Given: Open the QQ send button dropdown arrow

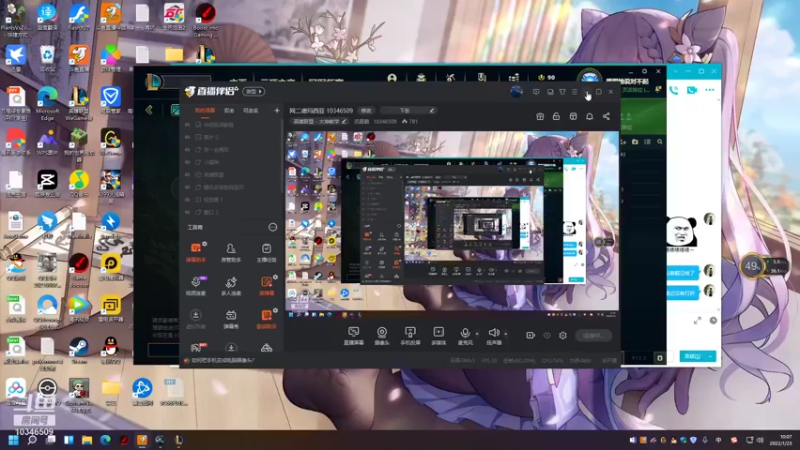Looking at the screenshot, I should 711,356.
